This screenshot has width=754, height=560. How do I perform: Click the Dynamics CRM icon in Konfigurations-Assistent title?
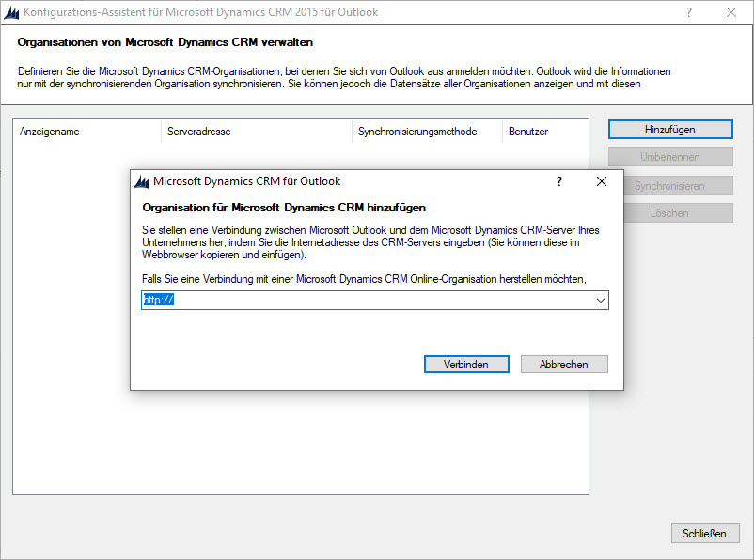(x=11, y=12)
